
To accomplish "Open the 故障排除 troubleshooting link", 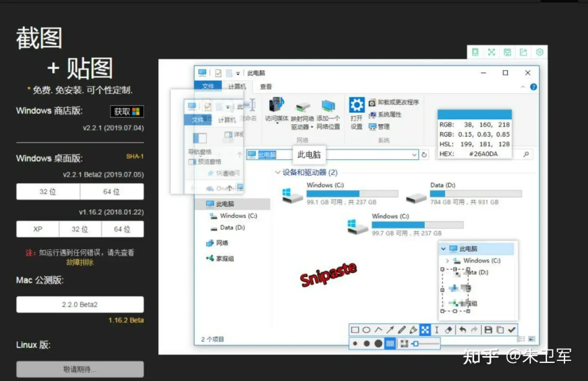I will [x=79, y=262].
